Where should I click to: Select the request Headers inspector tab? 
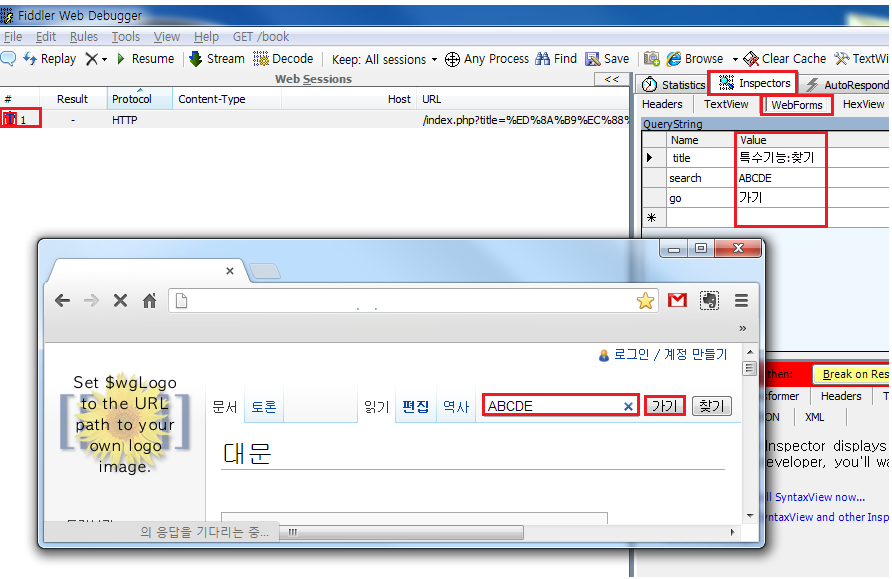(662, 104)
